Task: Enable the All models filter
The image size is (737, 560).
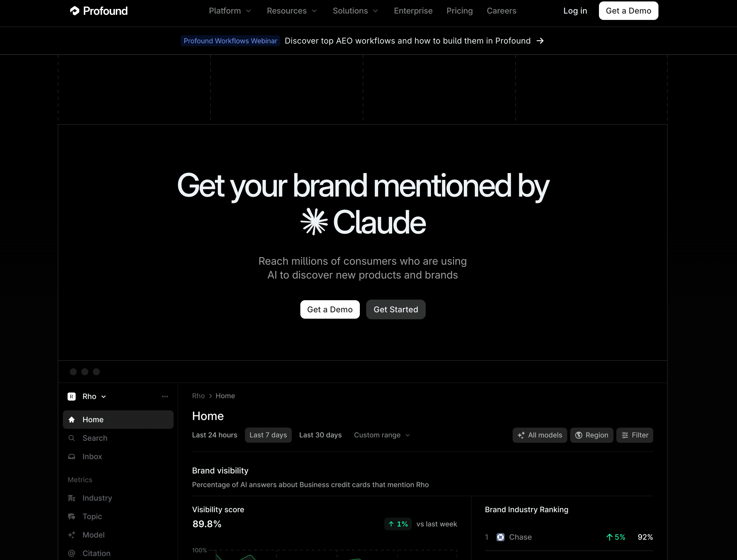Action: 539,435
